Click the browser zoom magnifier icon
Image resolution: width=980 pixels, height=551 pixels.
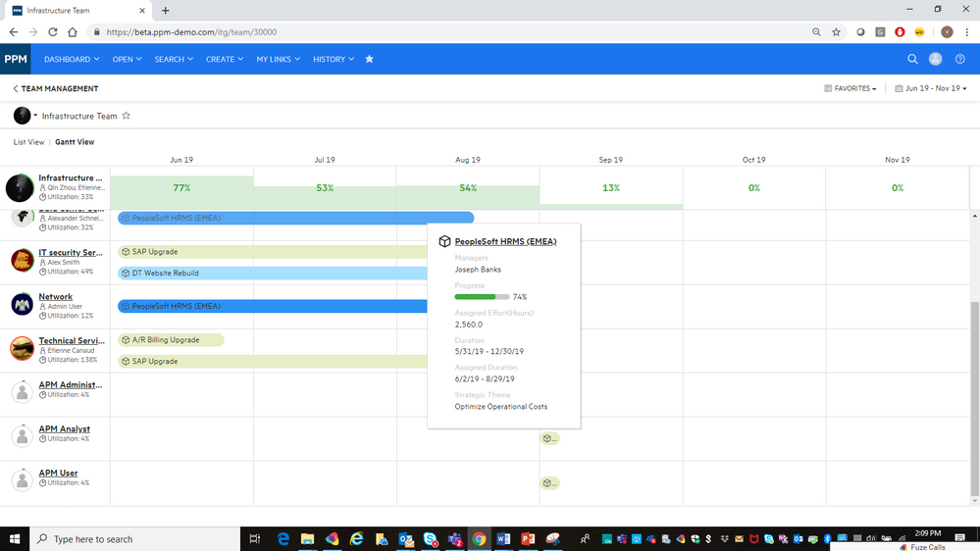click(x=816, y=31)
